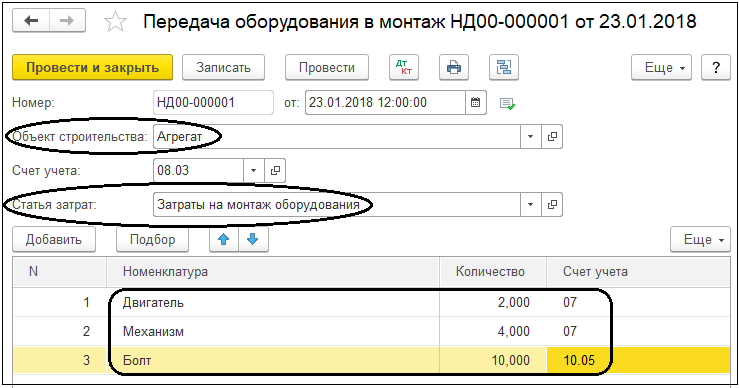Click the printer icon
739x388 pixels.
[x=454, y=67]
